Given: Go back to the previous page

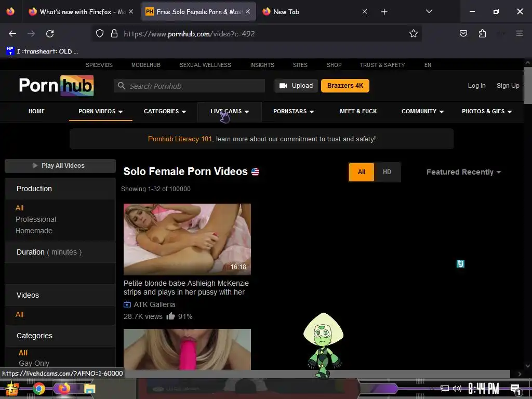Looking at the screenshot, I should 12,34.
